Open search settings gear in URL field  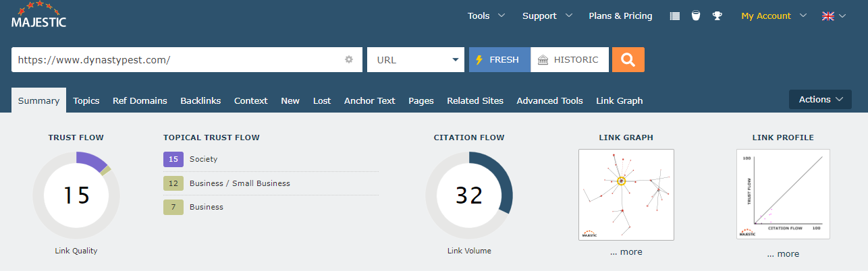pos(349,59)
